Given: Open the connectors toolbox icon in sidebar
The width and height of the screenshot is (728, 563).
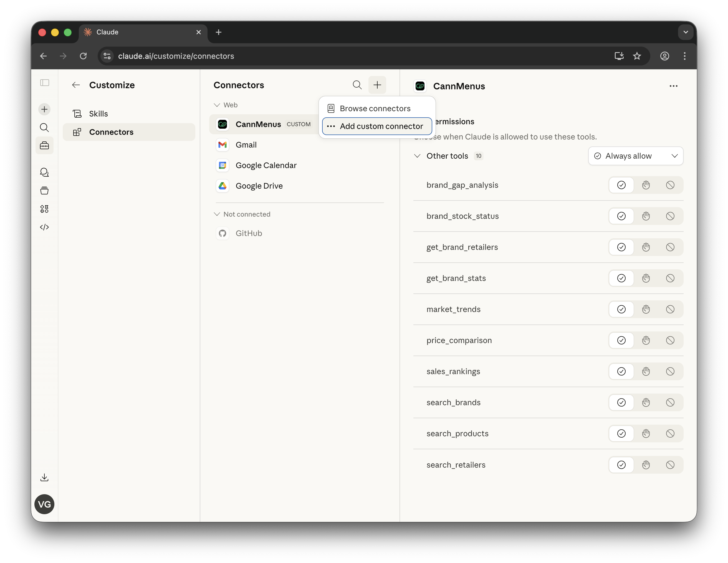Looking at the screenshot, I should [x=44, y=146].
